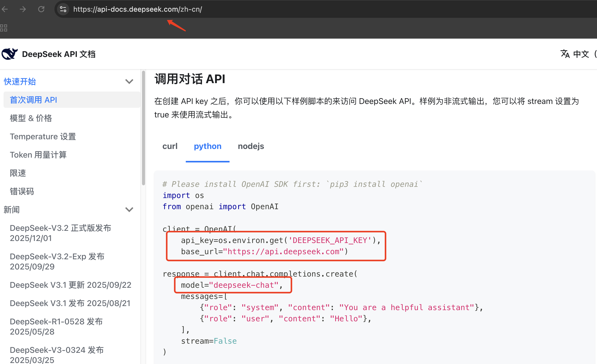
Task: Open Temperature 设置 sidebar page
Action: click(43, 136)
